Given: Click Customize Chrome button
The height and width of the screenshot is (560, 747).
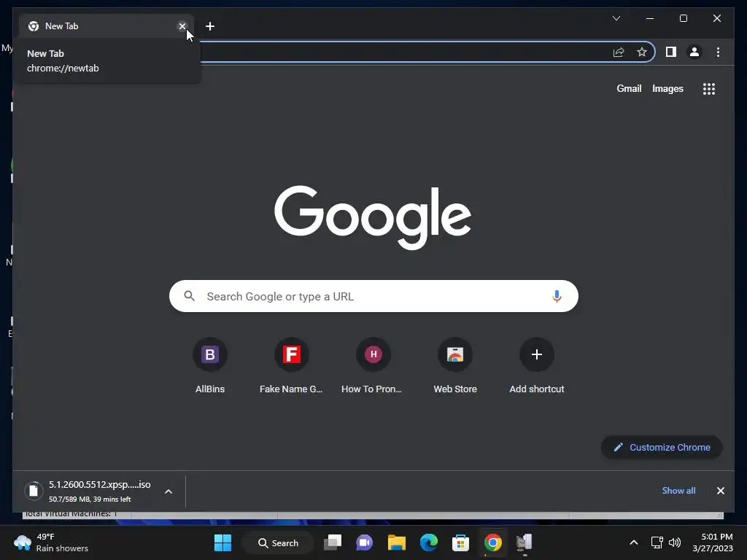Looking at the screenshot, I should click(x=662, y=447).
